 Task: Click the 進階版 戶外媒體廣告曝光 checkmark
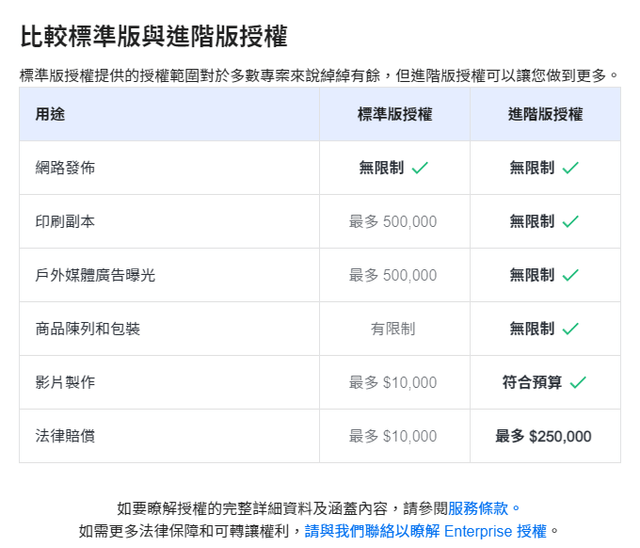(x=570, y=275)
